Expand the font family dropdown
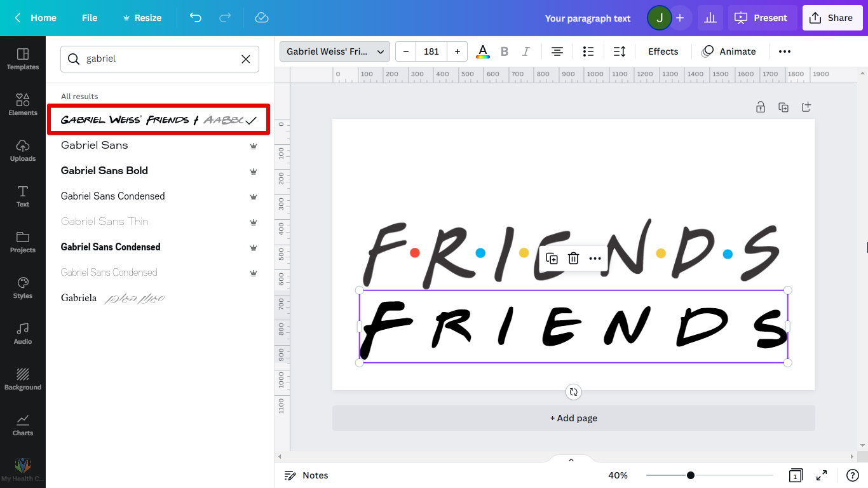This screenshot has width=868, height=488. click(x=335, y=51)
